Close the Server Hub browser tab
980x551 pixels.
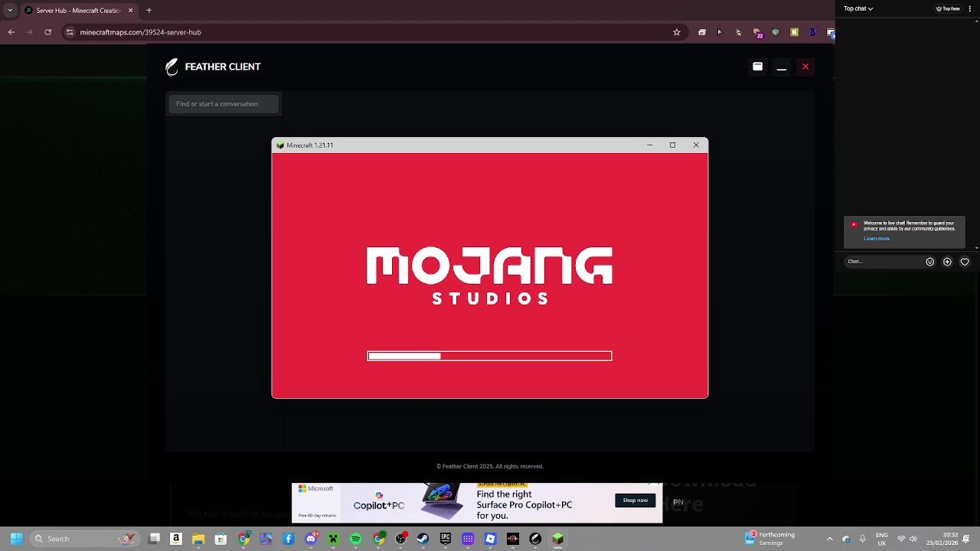click(130, 11)
